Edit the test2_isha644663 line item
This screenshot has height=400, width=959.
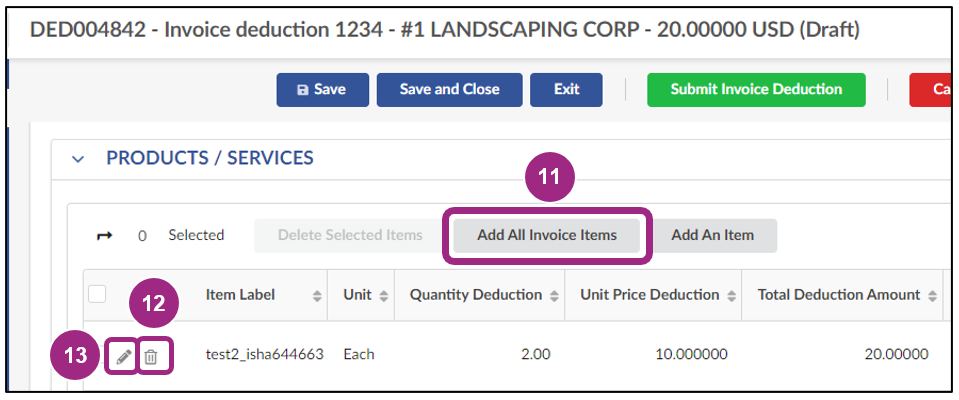(x=122, y=355)
